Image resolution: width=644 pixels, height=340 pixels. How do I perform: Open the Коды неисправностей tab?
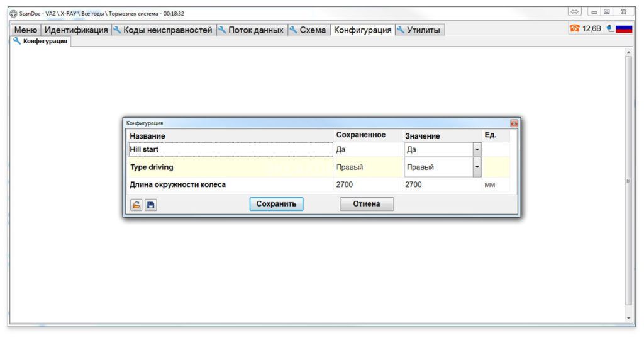[x=164, y=30]
